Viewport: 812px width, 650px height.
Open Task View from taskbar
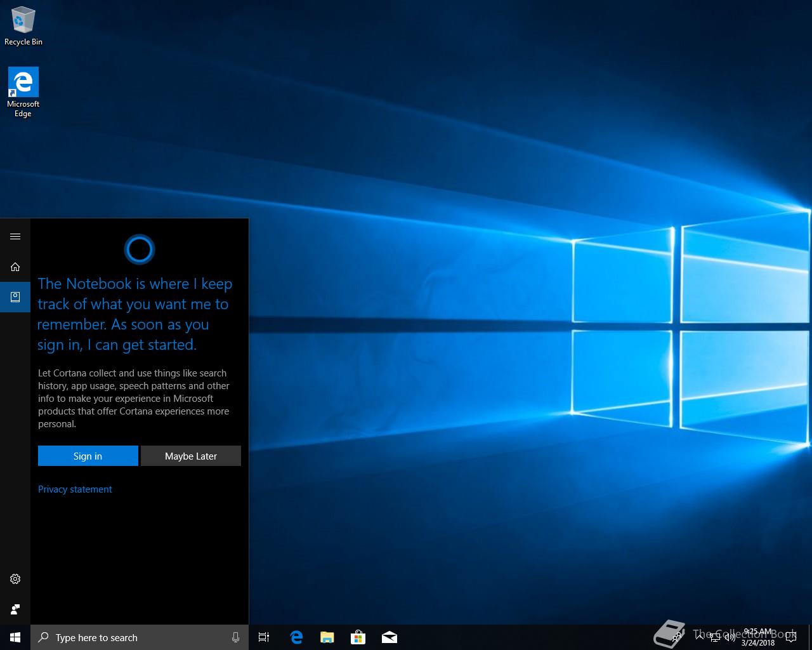point(264,637)
